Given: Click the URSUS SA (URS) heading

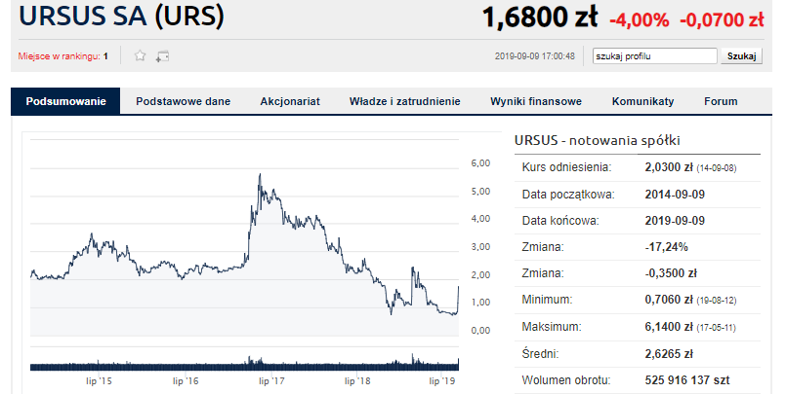Looking at the screenshot, I should [121, 16].
